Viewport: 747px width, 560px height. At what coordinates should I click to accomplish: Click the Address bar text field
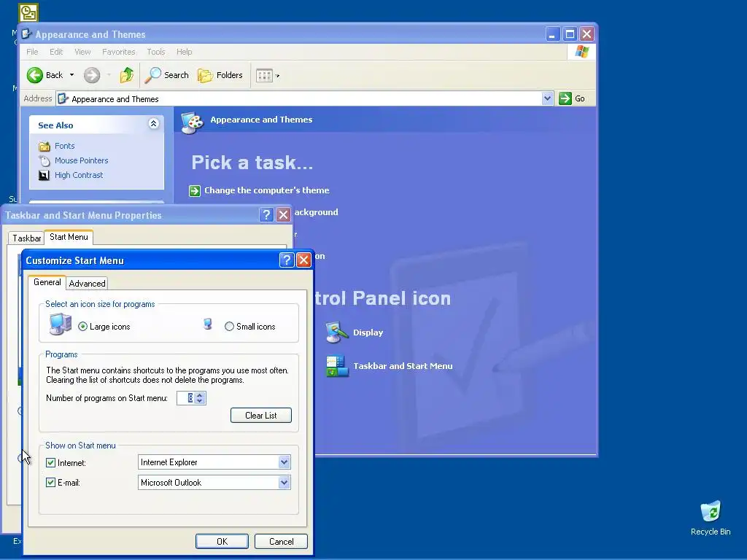point(299,98)
